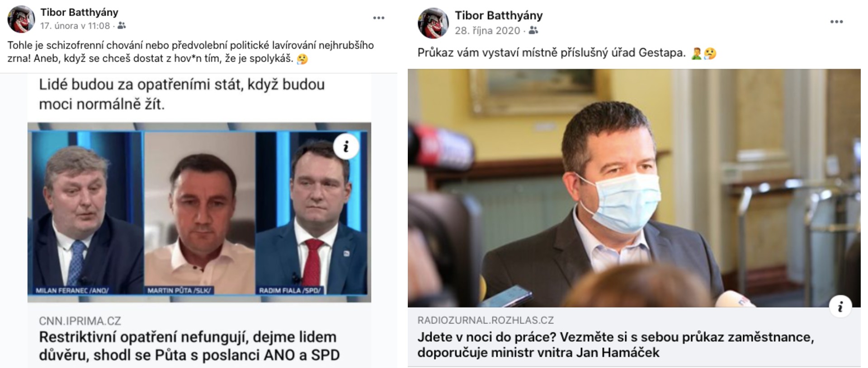
Task: Open timestamp 17. února v 11:08
Action: (x=75, y=26)
